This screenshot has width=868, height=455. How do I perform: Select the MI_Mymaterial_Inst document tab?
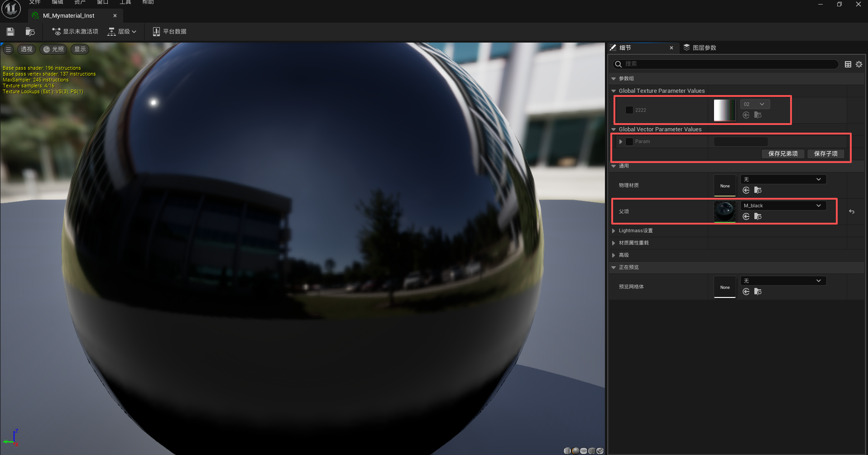click(75, 16)
